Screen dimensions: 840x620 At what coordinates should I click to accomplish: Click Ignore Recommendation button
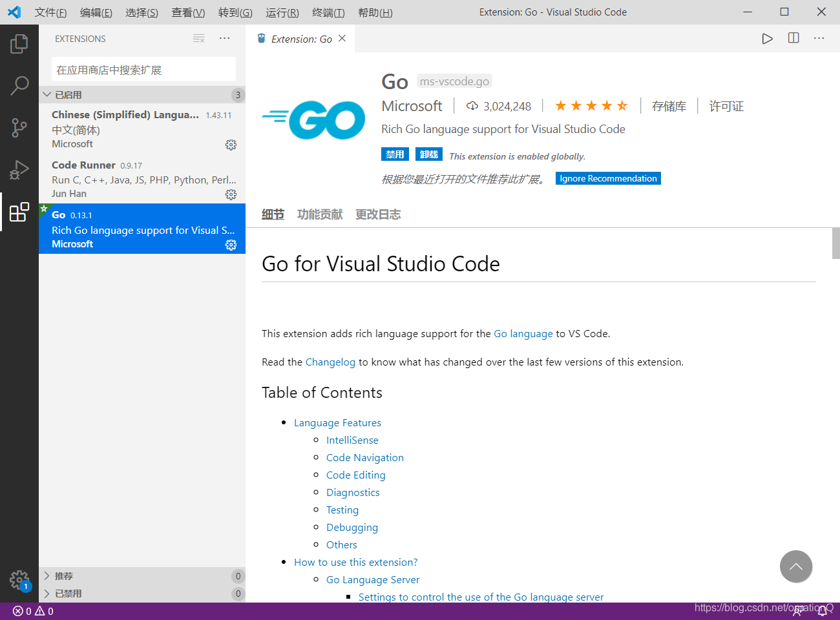[608, 178]
